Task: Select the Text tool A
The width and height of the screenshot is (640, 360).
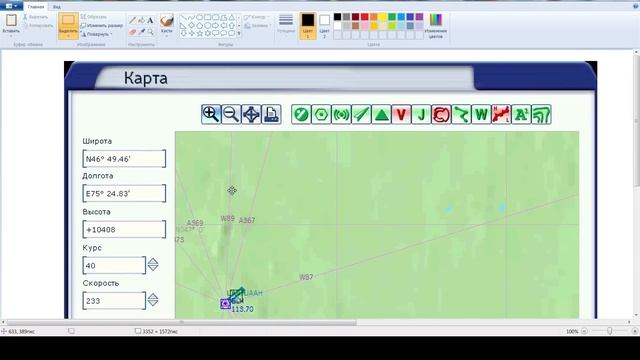Action: click(x=151, y=20)
